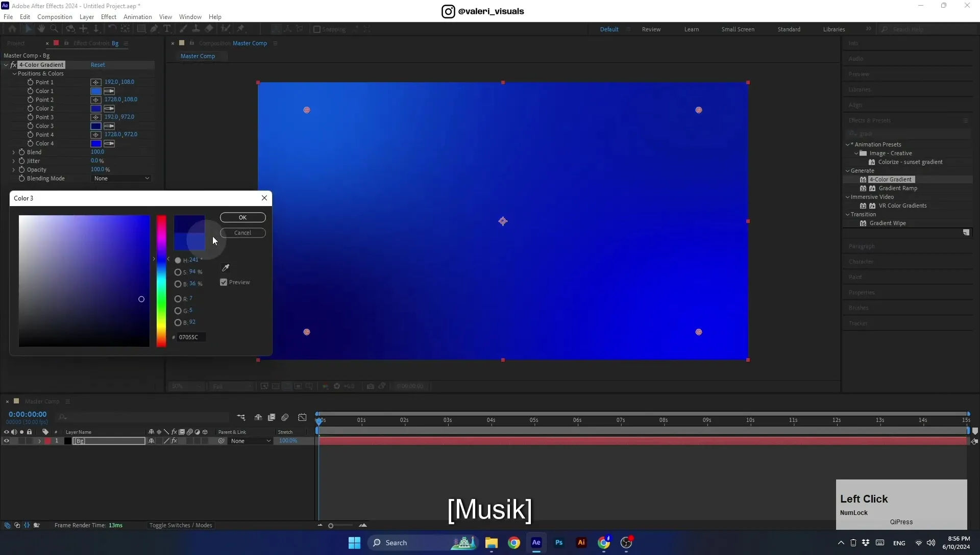
Task: Collapse the Positions & Colors group
Action: point(15,73)
